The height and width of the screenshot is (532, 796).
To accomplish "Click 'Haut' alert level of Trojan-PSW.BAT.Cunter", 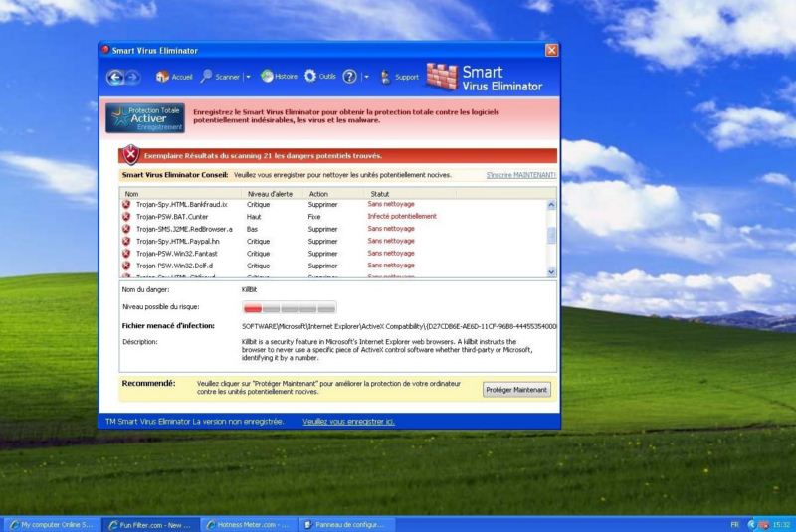I will (x=254, y=217).
